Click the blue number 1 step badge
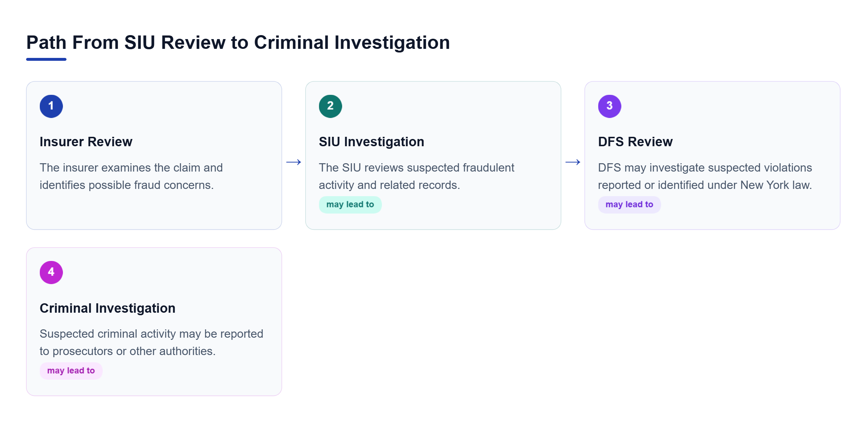 (51, 106)
